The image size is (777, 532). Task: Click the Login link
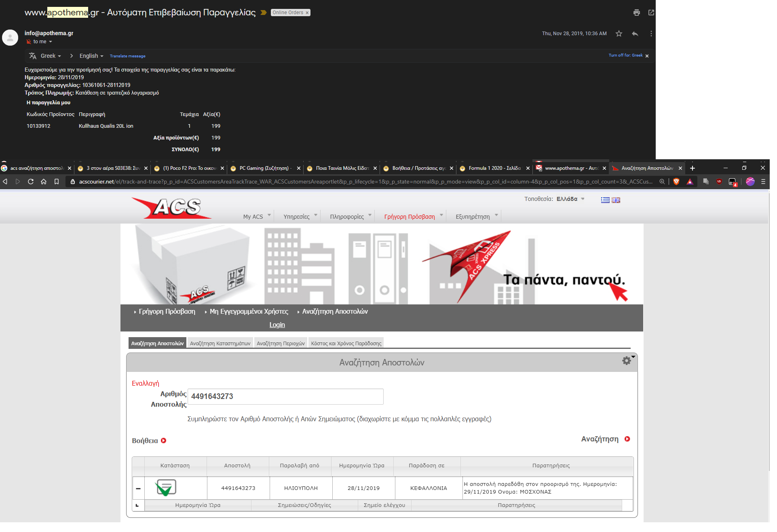pos(277,325)
